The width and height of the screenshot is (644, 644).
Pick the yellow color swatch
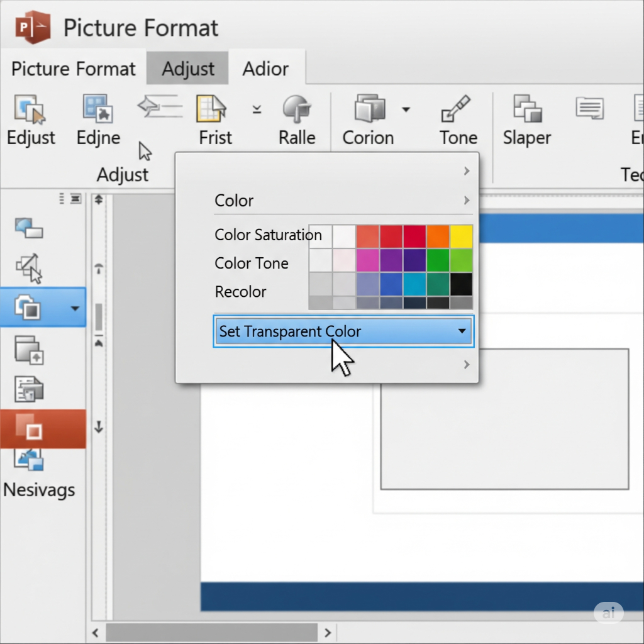pyautogui.click(x=461, y=236)
